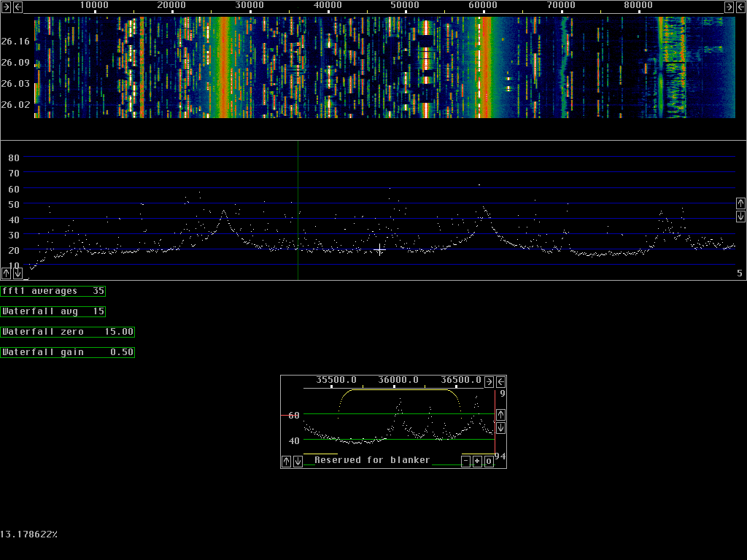Viewport: 747px width, 560px height.
Task: Click the 26.16 time label beside the waterfall
Action: click(x=15, y=42)
